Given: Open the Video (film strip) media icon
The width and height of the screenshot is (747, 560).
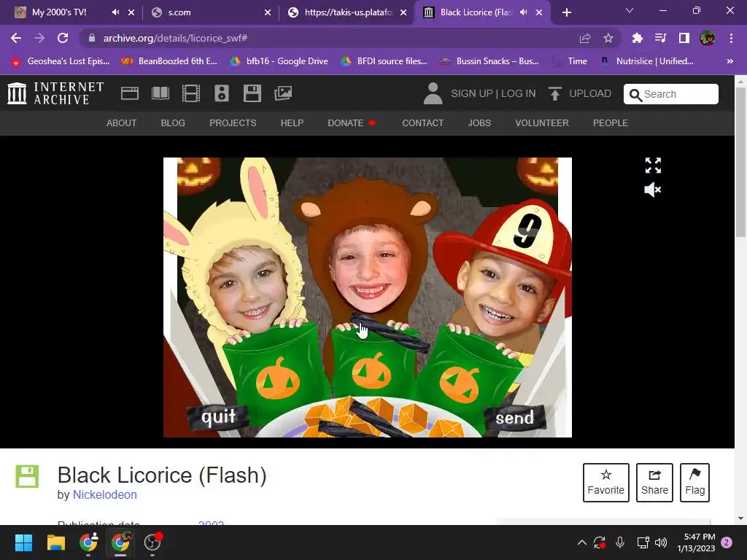Looking at the screenshot, I should (x=191, y=93).
